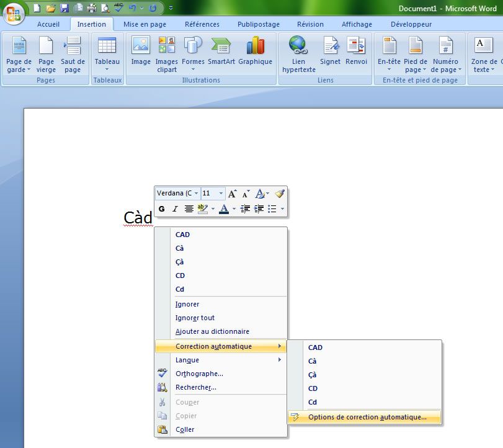Screen dimensions: 503x448
Task: Click the Open folder icon in Quick Access toolbar
Action: [50, 8]
